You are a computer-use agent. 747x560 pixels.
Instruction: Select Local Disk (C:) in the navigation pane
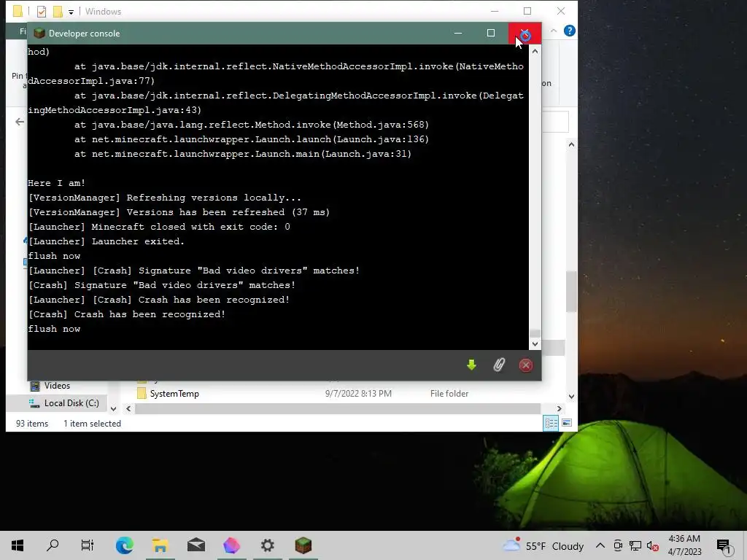coord(71,403)
